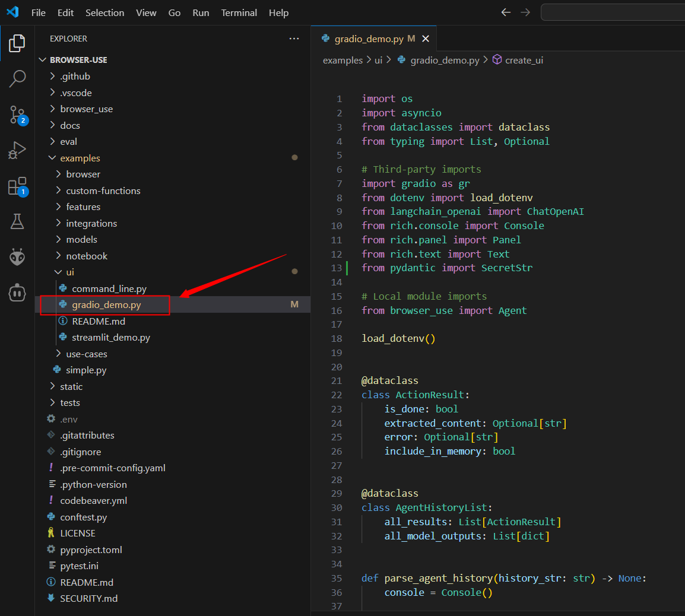Collapse the examples folder
The width and height of the screenshot is (685, 616).
click(173, 158)
